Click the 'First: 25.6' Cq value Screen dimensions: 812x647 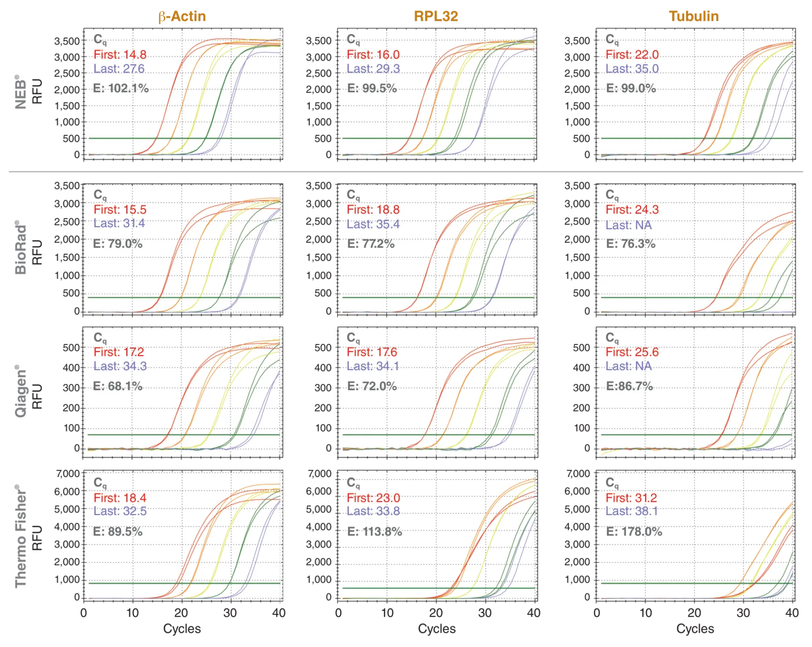[632, 352]
